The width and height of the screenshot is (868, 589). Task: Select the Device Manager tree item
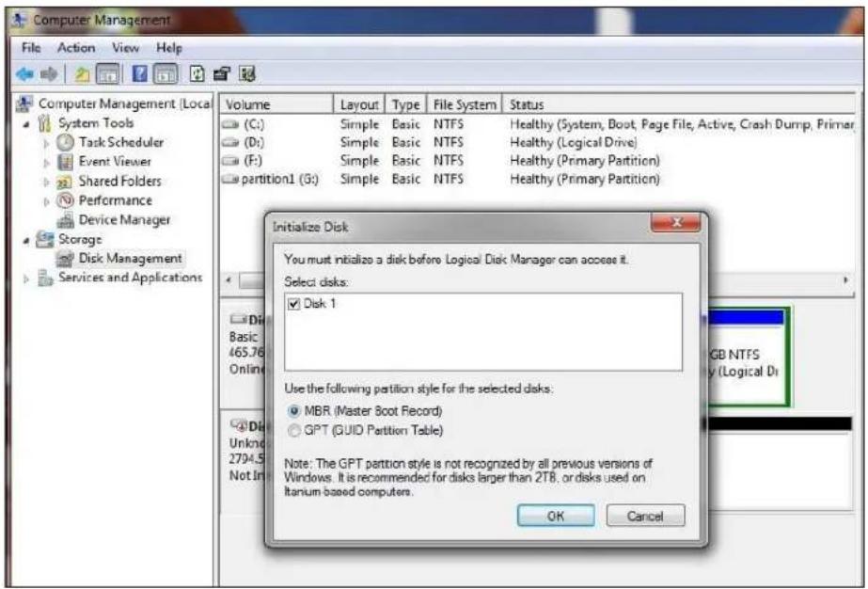[x=124, y=220]
